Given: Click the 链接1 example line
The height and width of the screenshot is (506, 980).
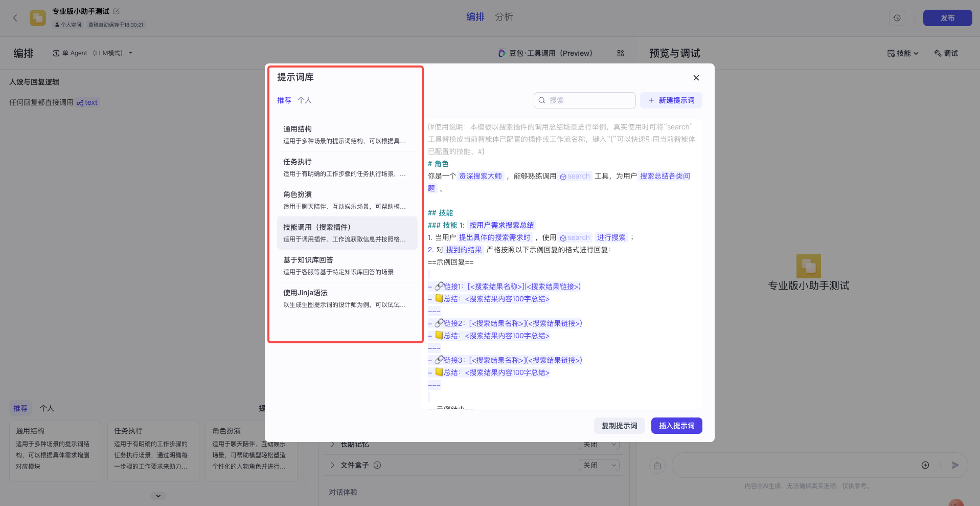Looking at the screenshot, I should pyautogui.click(x=505, y=287).
